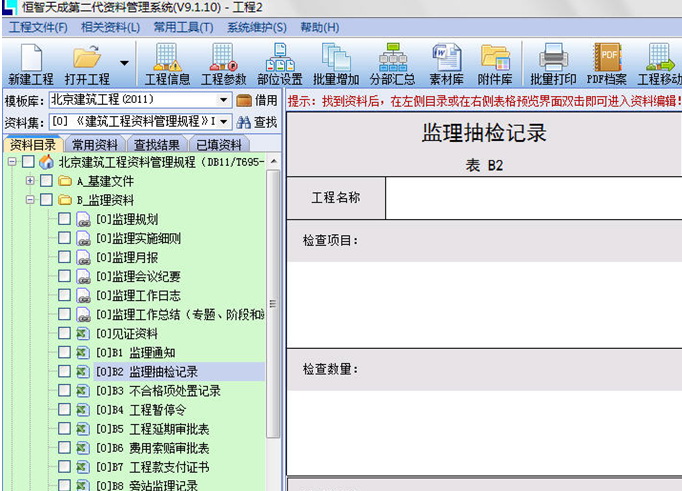682x491 pixels.
Task: Click the 借用 icon beside the template library
Action: point(244,100)
